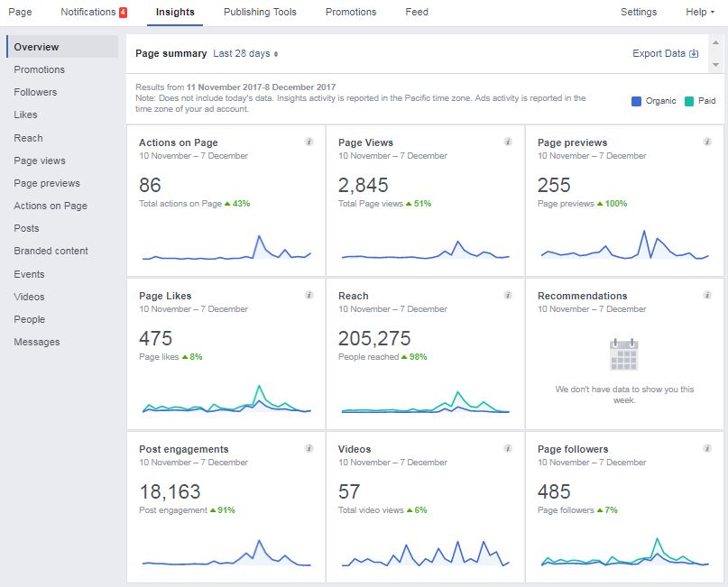Expand the Help dropdown menu
Screen dimensions: 728x587
tap(700, 12)
